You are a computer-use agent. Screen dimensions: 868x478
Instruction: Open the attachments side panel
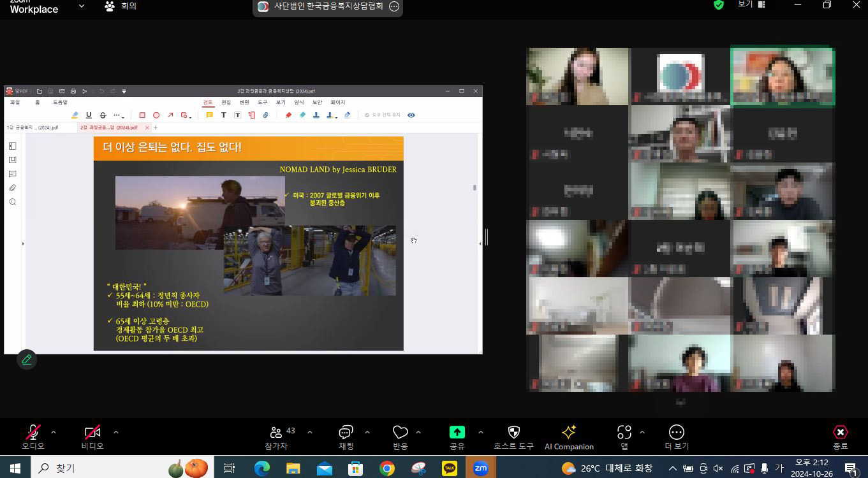[12, 188]
